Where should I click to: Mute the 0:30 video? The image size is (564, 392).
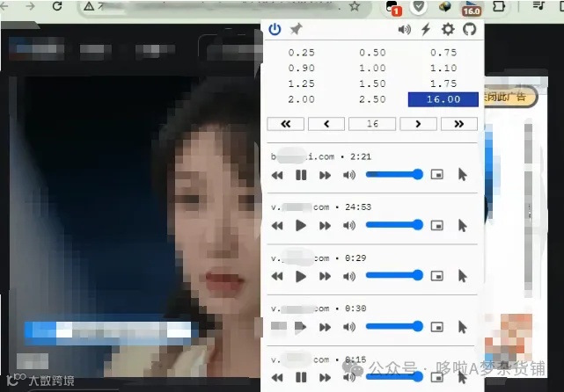click(x=349, y=327)
